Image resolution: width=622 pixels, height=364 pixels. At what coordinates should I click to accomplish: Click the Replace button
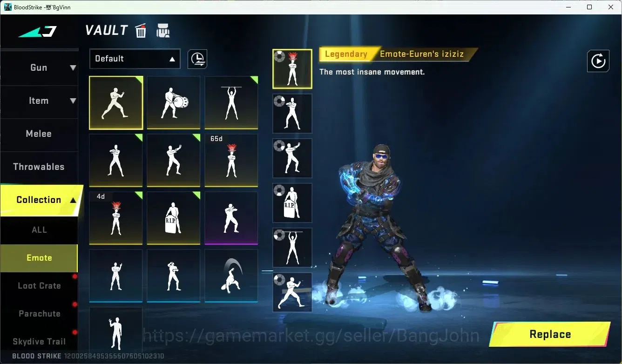pos(550,334)
